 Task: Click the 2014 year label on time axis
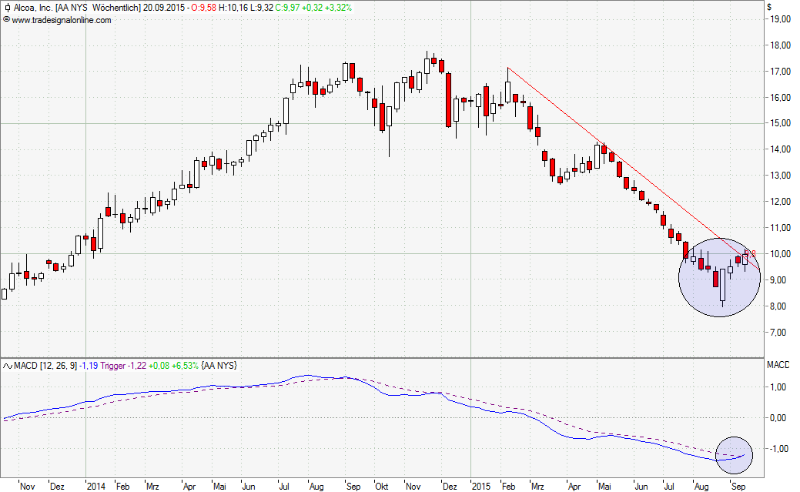coord(95,484)
